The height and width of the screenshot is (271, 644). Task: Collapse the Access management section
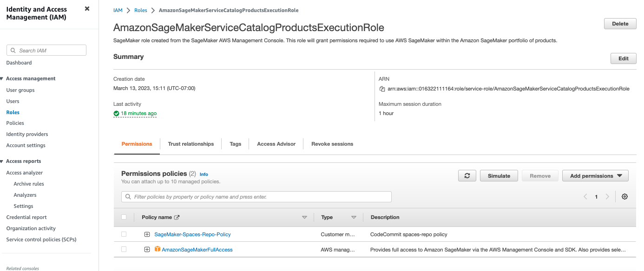click(2, 79)
